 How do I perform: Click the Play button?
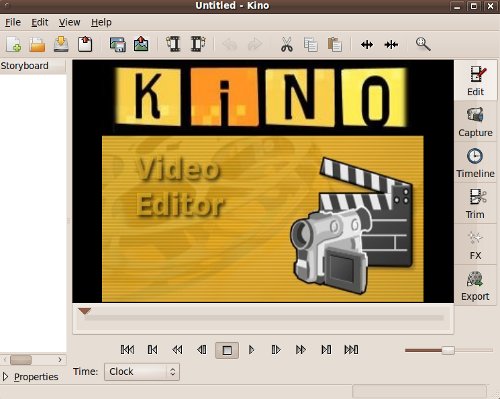[252, 350]
